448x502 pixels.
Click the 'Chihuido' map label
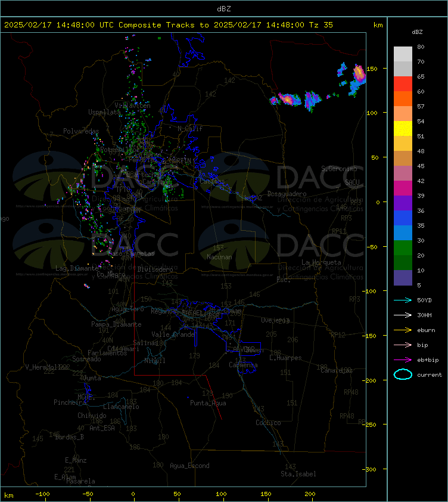pos(92,416)
